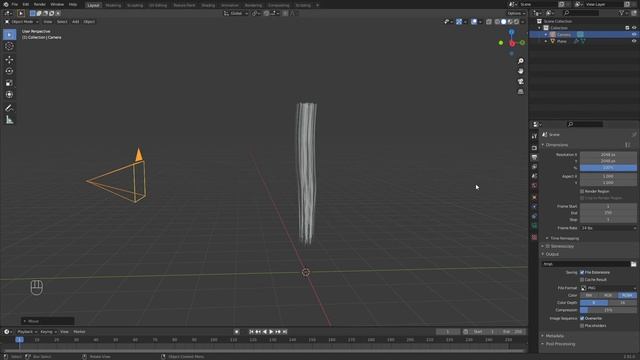Open the viewport Add menu

(x=76, y=22)
